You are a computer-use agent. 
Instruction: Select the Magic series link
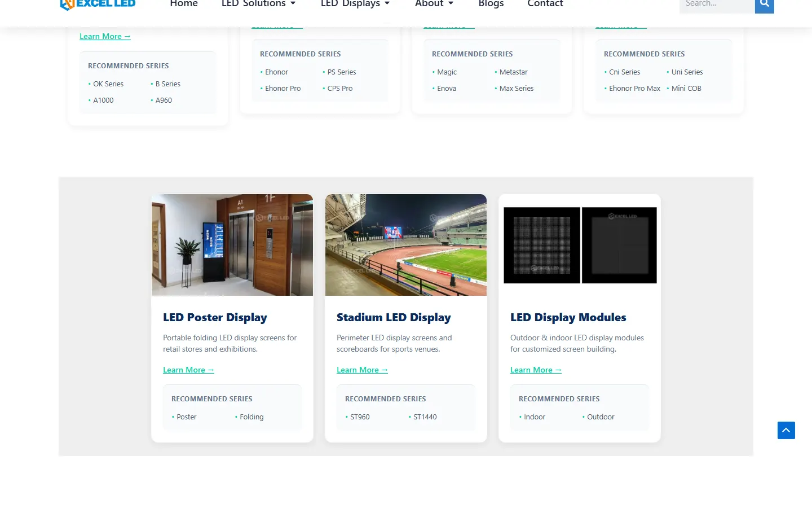[447, 72]
